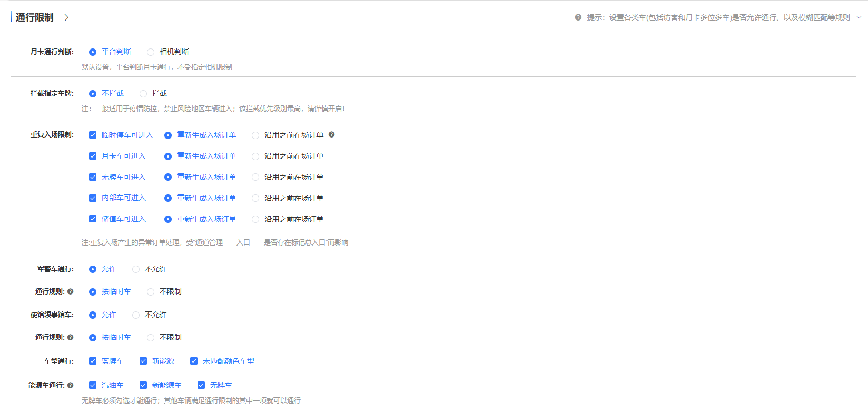Click help icon beside 能源车通行 label
Image resolution: width=868 pixels, height=411 pixels.
click(x=71, y=385)
